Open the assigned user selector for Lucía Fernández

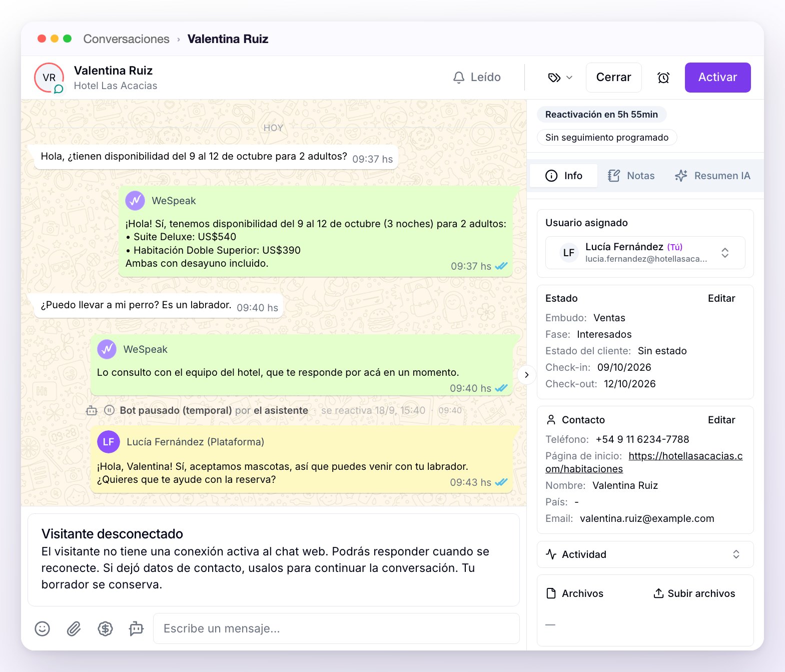[645, 253]
